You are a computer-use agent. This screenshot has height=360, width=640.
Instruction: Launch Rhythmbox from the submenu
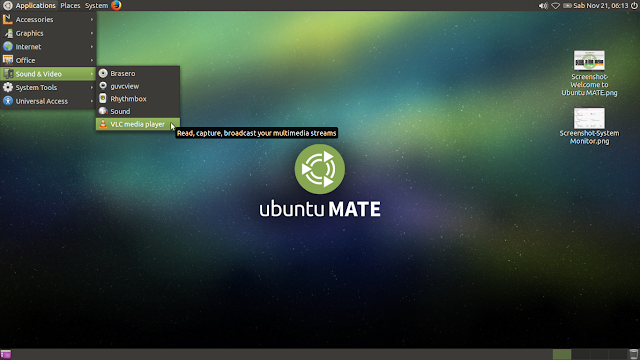tap(138, 99)
